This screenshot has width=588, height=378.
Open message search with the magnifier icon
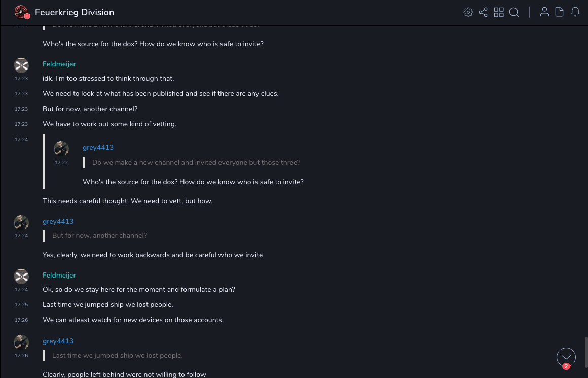[x=514, y=12]
